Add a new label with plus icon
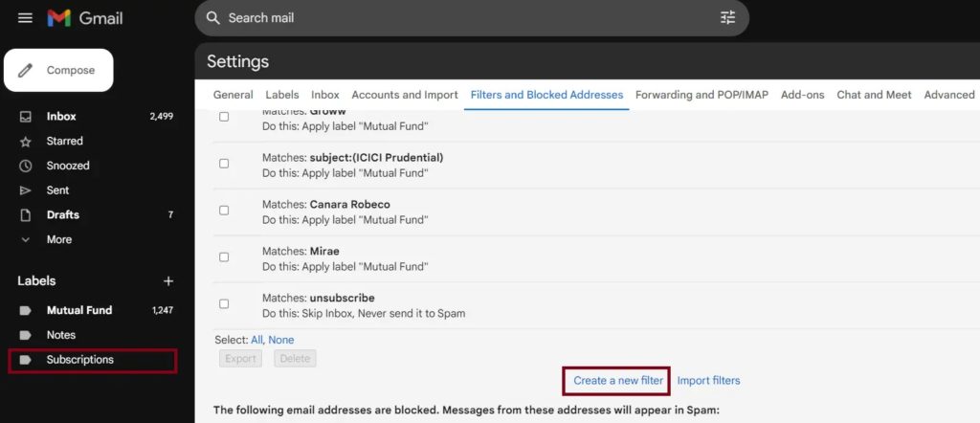980x423 pixels. click(168, 281)
